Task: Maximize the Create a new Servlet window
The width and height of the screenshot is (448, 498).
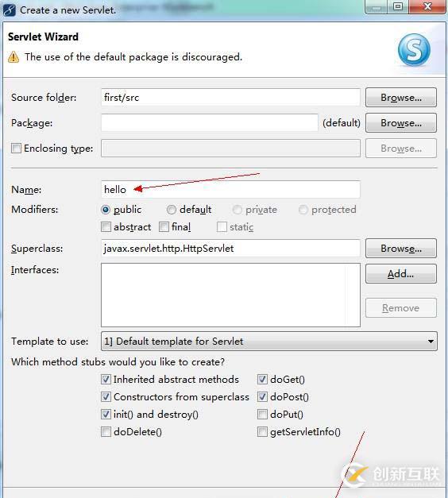Action: pyautogui.click(x=398, y=6)
